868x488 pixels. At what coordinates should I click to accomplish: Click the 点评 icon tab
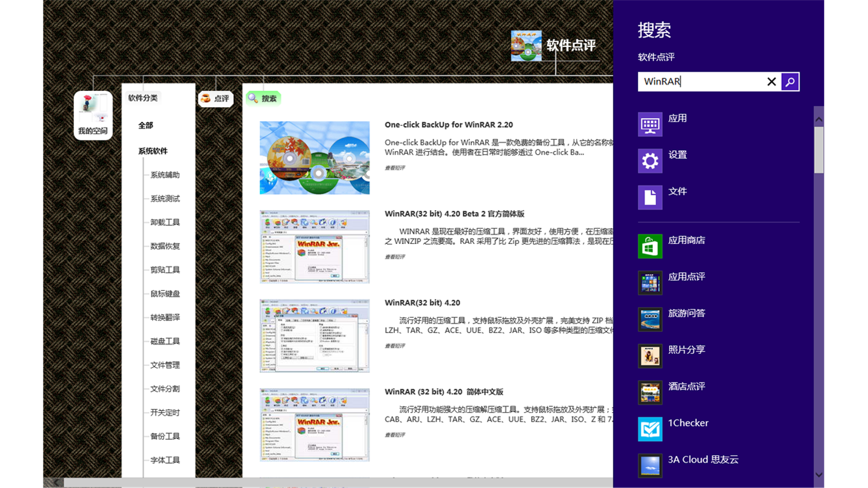point(216,99)
